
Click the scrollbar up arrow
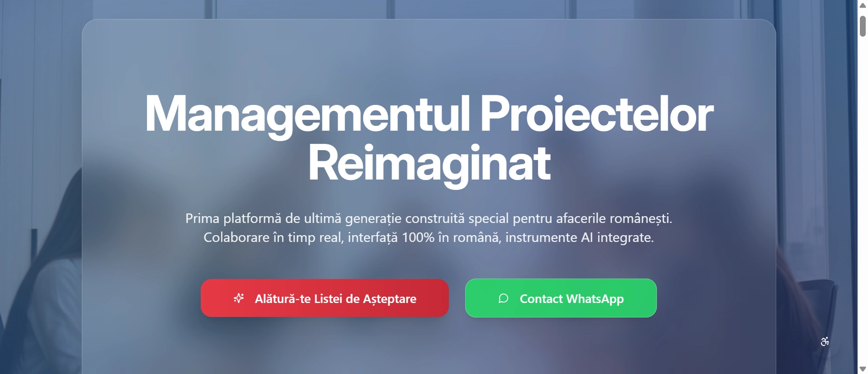[x=863, y=5]
